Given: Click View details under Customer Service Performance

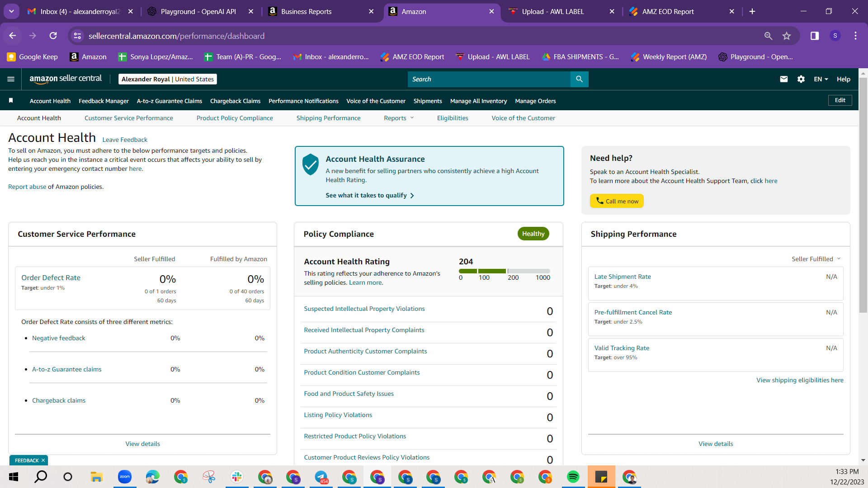Looking at the screenshot, I should click(143, 444).
